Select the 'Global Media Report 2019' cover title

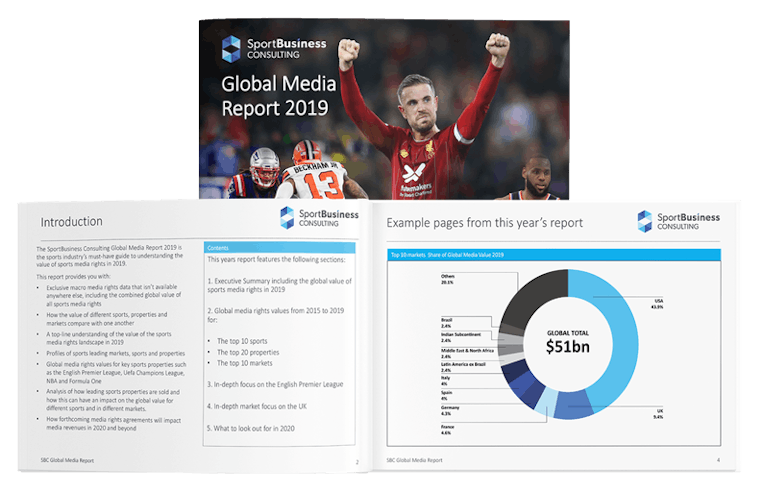click(278, 96)
